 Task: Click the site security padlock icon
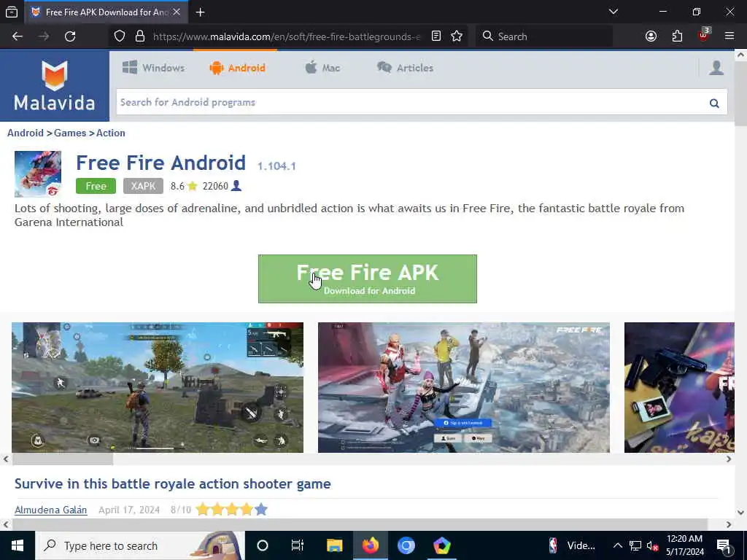tap(139, 36)
